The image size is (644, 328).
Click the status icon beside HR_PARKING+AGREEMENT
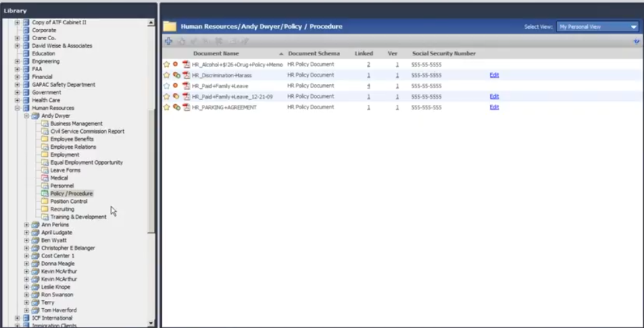[x=176, y=107]
